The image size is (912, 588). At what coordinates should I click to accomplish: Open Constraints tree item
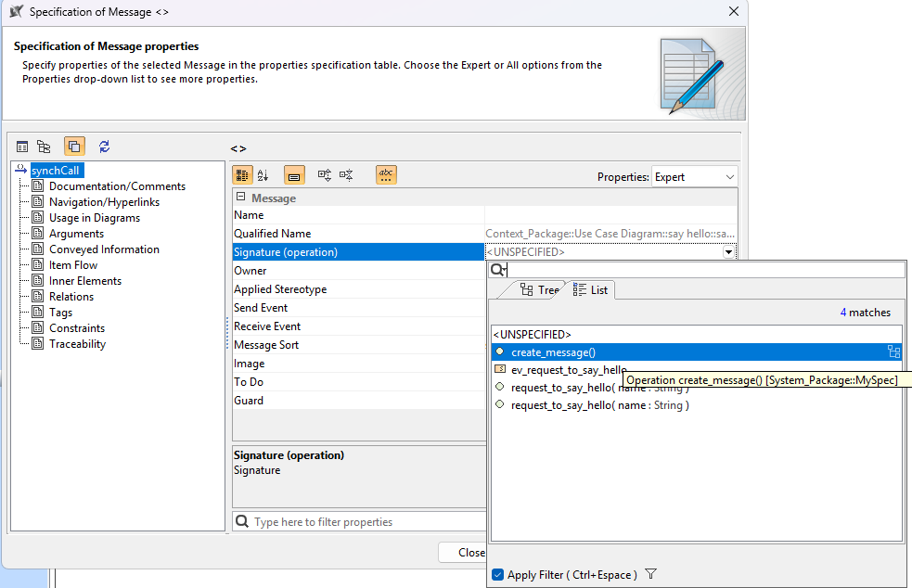(77, 328)
